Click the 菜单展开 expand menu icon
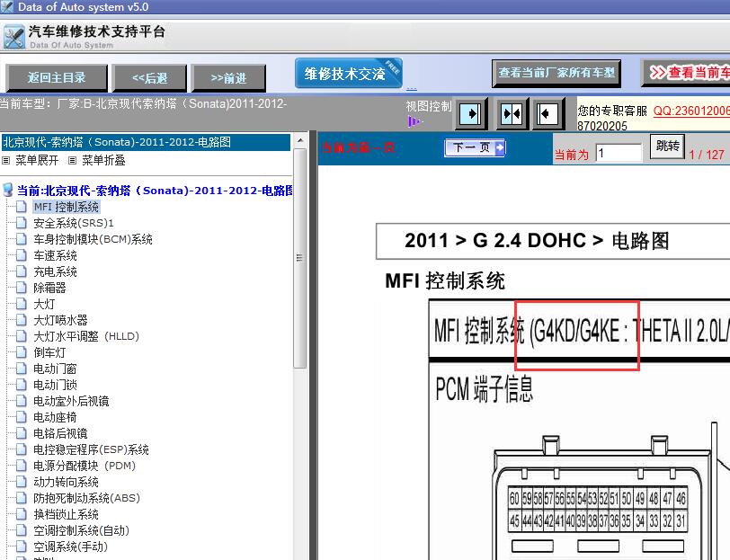Screen dimensions: 730x560 point(6,161)
